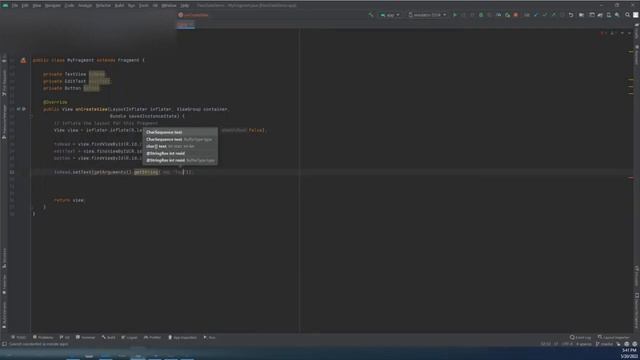Click the warning gutter icon beside class declaration
The width and height of the screenshot is (640, 360).
pyautogui.click(x=23, y=60)
